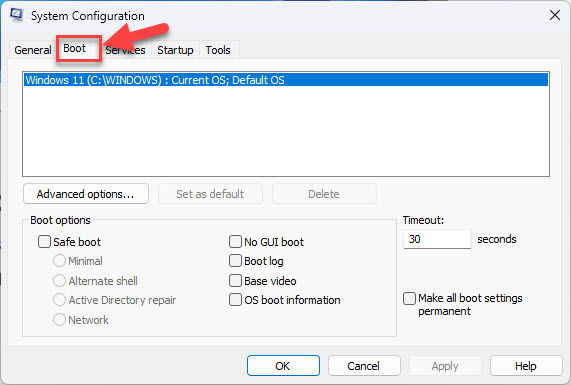Click the Set as default button
Viewport: 571px width, 385px height.
tap(210, 194)
